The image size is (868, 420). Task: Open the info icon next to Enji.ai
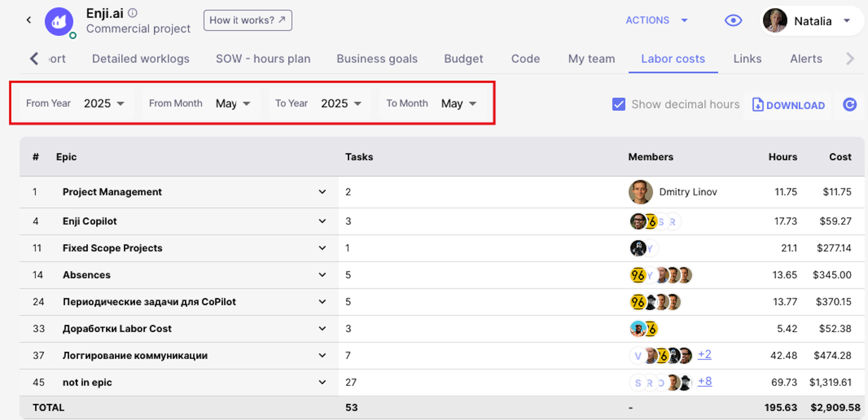pos(133,13)
